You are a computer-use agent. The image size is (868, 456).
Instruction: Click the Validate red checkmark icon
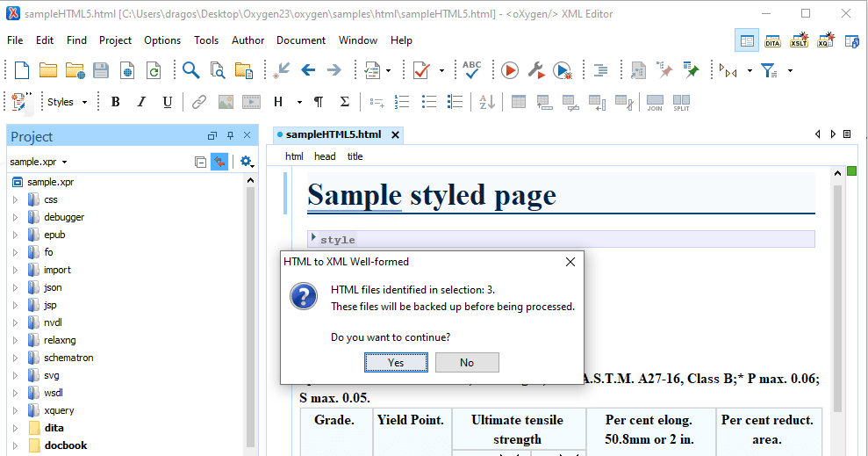coord(420,70)
